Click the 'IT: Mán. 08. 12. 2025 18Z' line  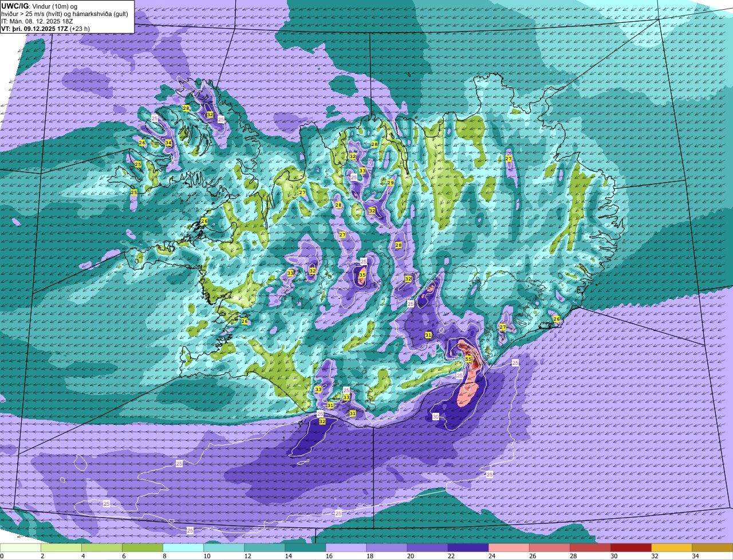(37, 21)
